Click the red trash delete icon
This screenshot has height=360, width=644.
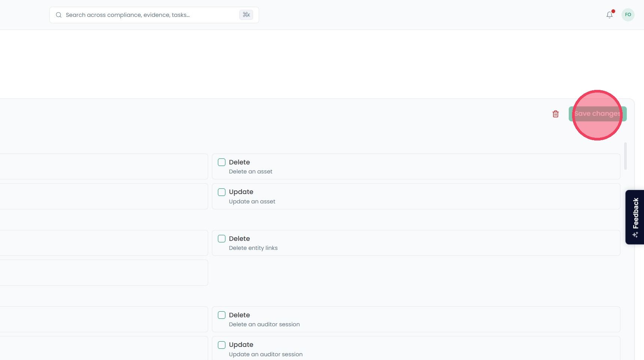pos(556,114)
